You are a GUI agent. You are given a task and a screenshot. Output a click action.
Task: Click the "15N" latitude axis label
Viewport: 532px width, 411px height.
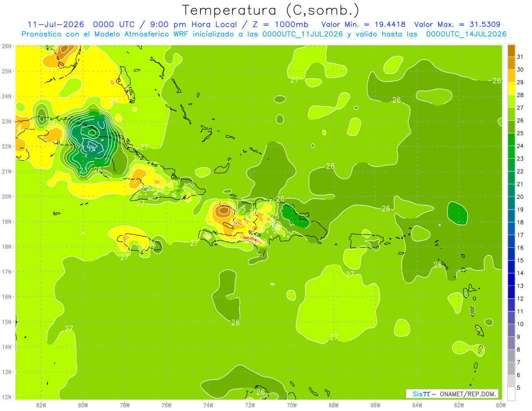[6, 322]
